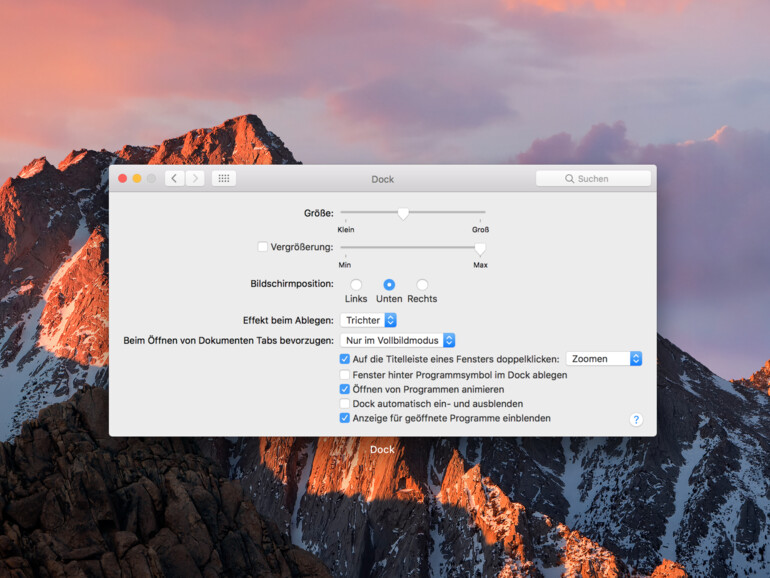770x578 pixels.
Task: Click the Dock window title text
Action: pos(383,179)
